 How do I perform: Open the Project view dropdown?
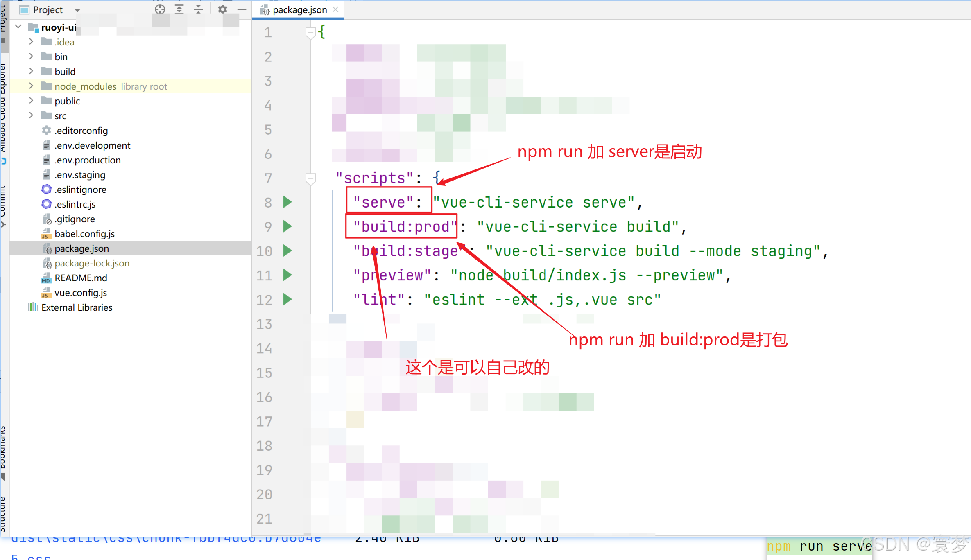click(x=77, y=10)
